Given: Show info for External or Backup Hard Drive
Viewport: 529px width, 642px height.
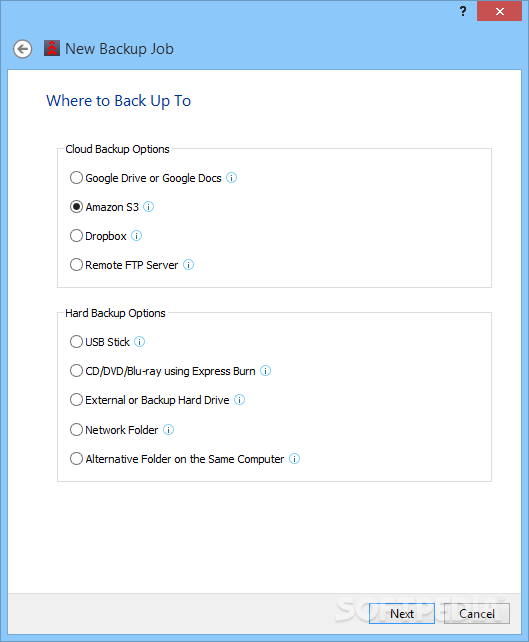Looking at the screenshot, I should point(240,400).
